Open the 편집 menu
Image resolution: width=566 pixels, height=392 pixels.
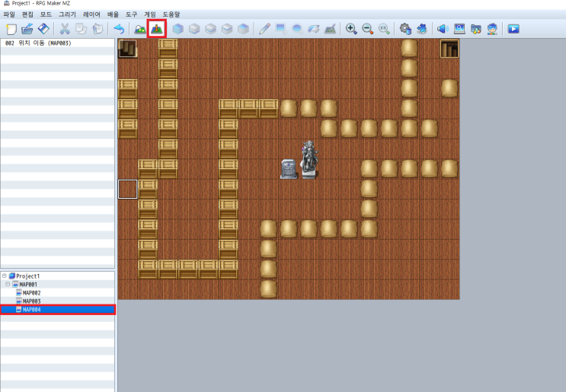[27, 14]
